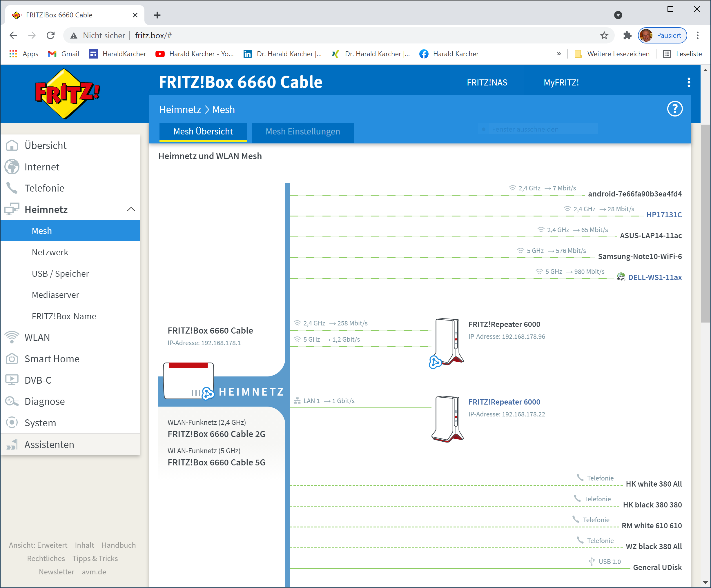Image resolution: width=711 pixels, height=588 pixels.
Task: Click the FRITZ!Box 6660 Cable router image
Action: pyautogui.click(x=188, y=381)
